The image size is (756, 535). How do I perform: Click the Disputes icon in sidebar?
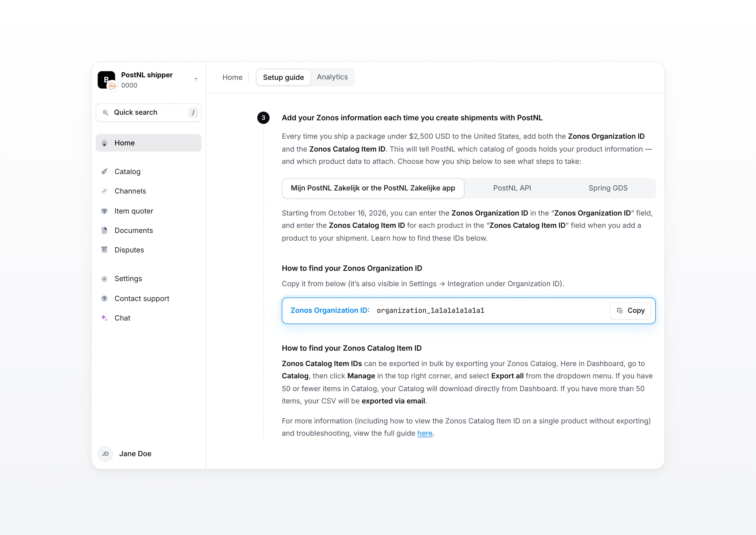[104, 250]
